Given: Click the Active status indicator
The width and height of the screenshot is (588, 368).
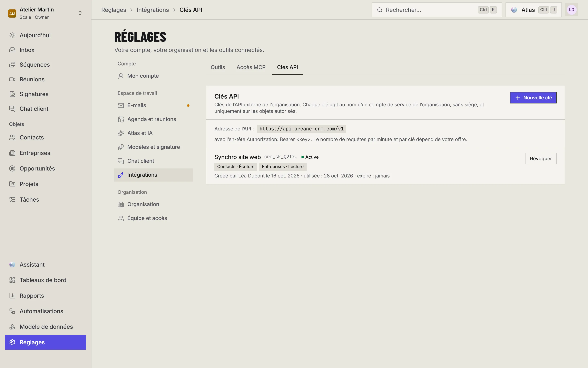Looking at the screenshot, I should [x=310, y=157].
